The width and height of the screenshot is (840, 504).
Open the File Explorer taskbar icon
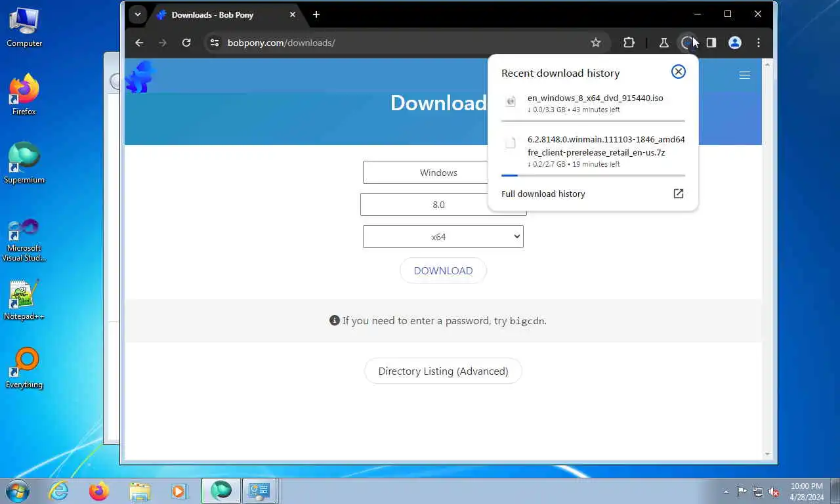pyautogui.click(x=140, y=491)
